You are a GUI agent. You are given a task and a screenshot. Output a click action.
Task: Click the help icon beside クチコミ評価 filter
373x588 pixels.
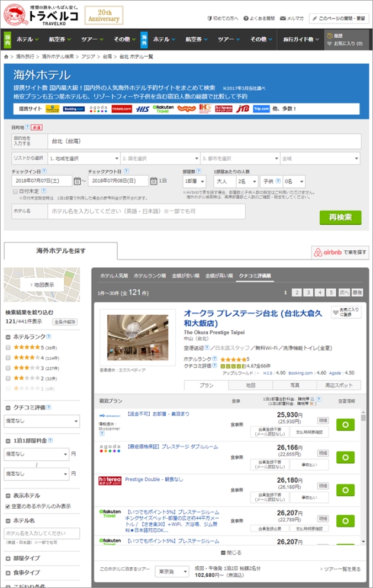coord(49,407)
